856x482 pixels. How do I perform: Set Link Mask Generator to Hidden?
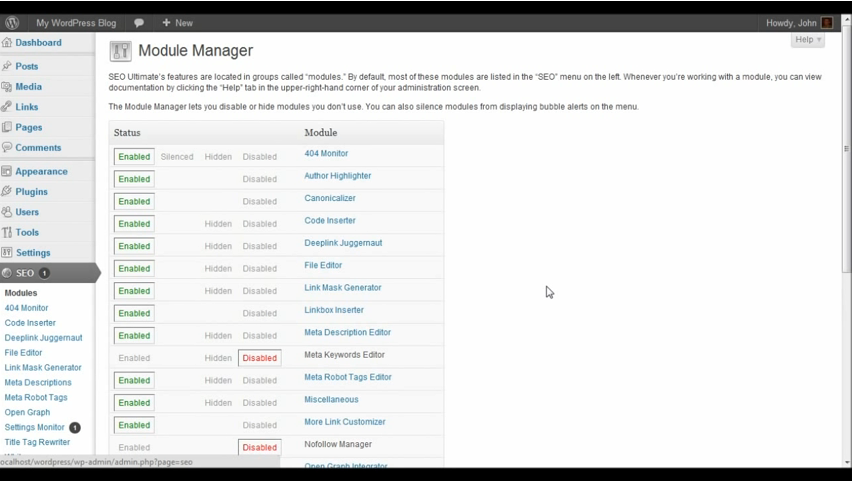[218, 291]
